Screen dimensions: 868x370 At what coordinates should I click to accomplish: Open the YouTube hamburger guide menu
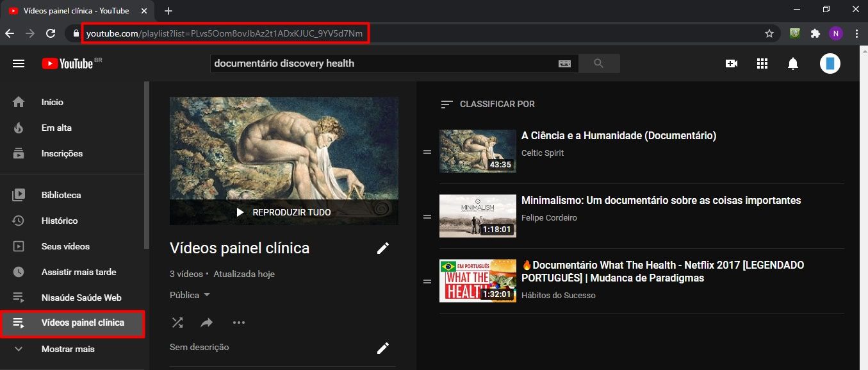pos(19,63)
